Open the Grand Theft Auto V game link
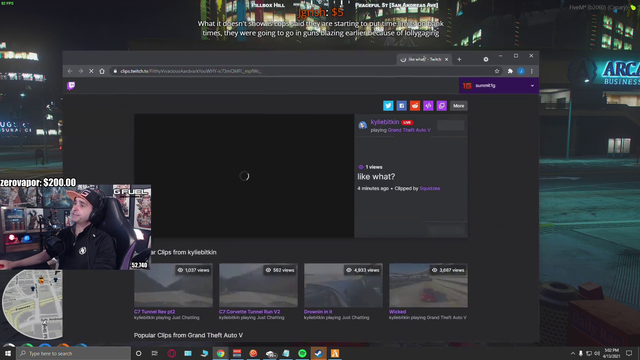Screen dimensions: 640x360 pos(409,130)
